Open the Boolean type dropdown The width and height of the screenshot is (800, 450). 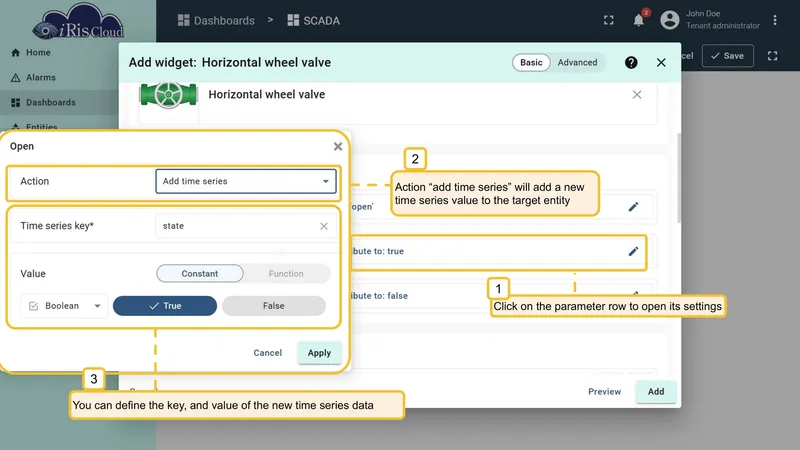(x=64, y=306)
